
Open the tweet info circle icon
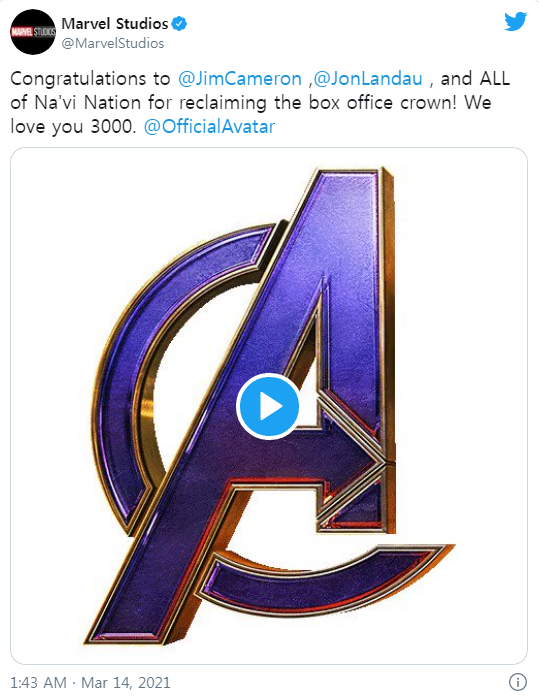click(518, 682)
